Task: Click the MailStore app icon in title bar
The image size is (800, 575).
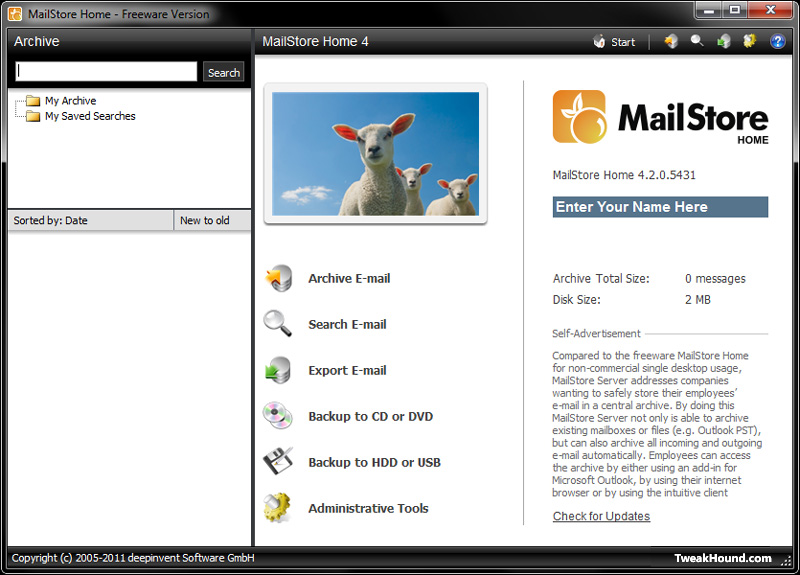Action: 15,14
